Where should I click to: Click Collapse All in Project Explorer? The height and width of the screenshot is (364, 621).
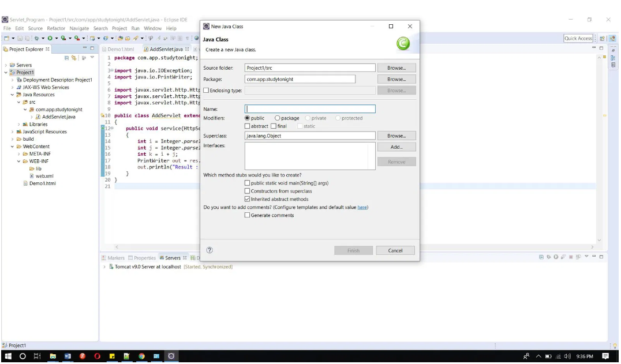tap(67, 58)
